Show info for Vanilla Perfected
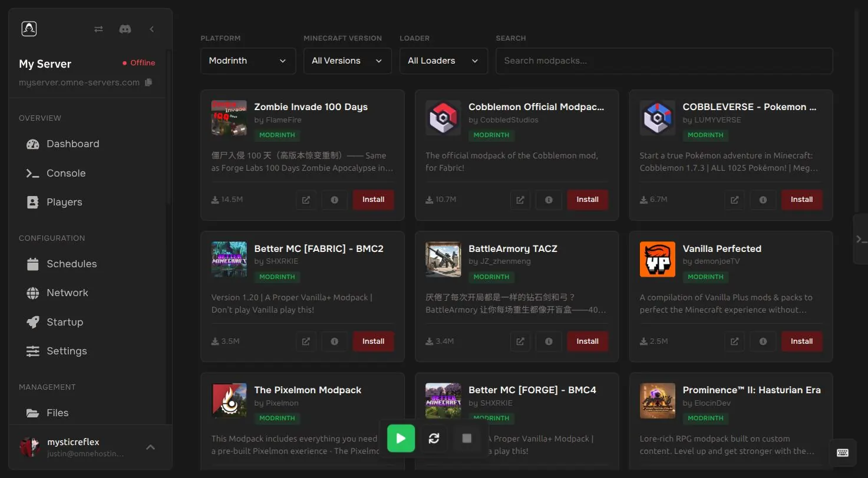The height and width of the screenshot is (478, 868). pos(763,341)
